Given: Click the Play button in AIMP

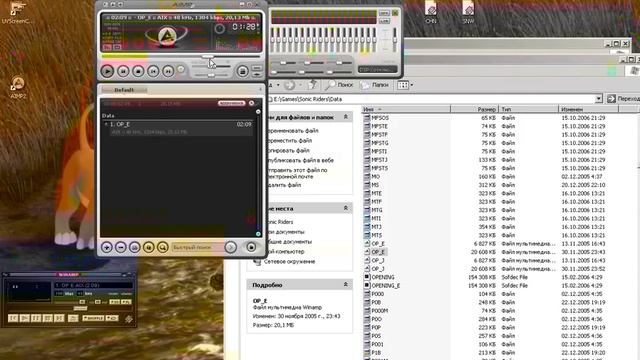Looking at the screenshot, I should click(107, 71).
